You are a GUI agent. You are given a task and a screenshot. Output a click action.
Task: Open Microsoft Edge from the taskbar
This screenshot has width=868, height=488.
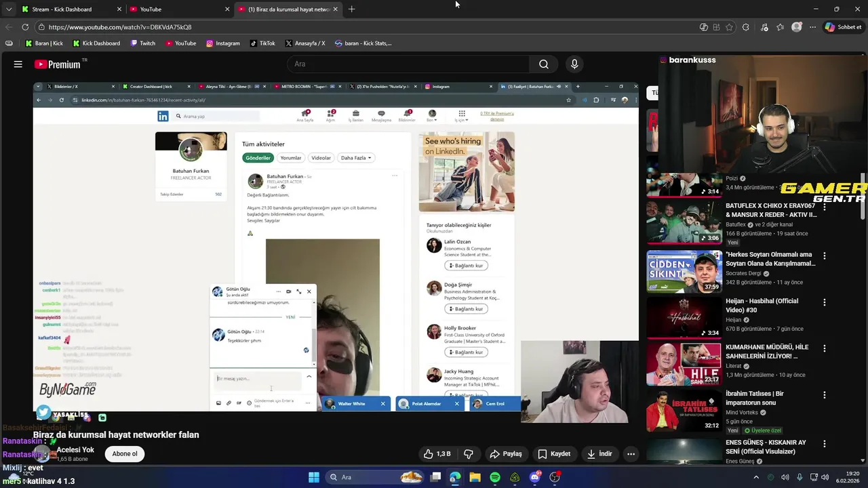point(455,477)
